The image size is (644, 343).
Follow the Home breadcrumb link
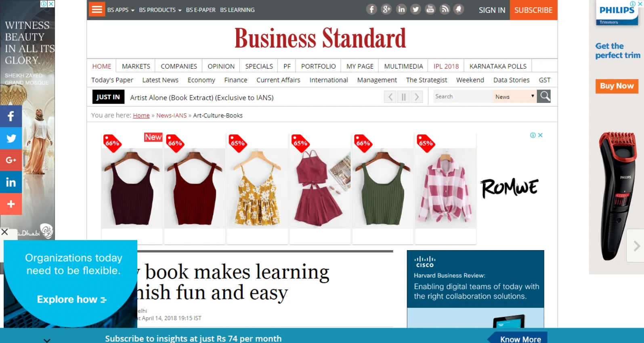click(141, 115)
